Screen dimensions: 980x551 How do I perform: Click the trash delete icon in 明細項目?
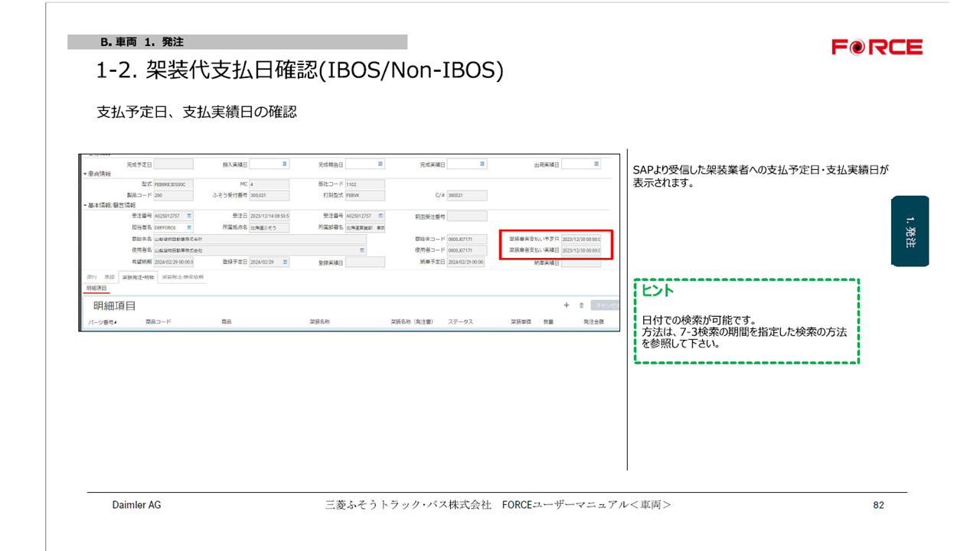pyautogui.click(x=581, y=305)
